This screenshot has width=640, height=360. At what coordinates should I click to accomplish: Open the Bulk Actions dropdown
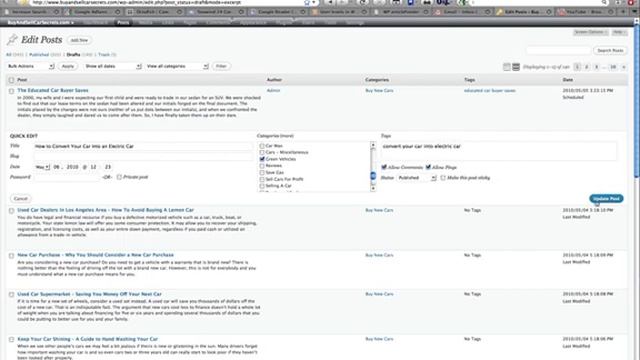click(x=31, y=66)
